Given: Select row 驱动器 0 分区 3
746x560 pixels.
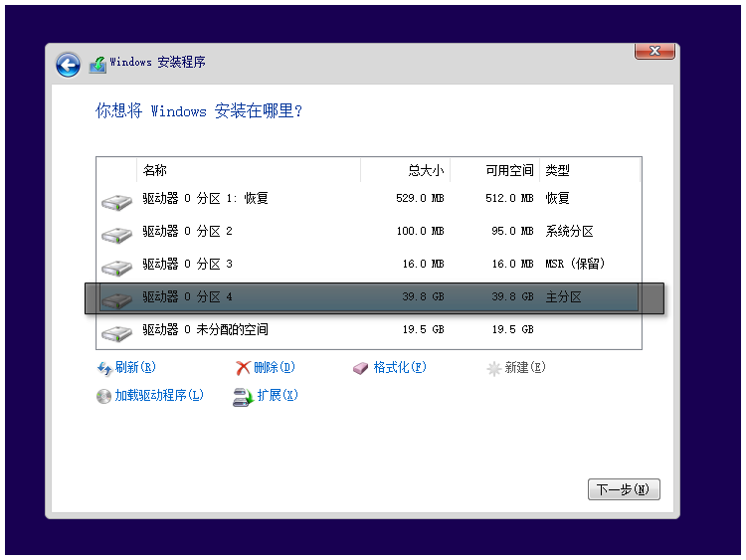Looking at the screenshot, I should [369, 265].
